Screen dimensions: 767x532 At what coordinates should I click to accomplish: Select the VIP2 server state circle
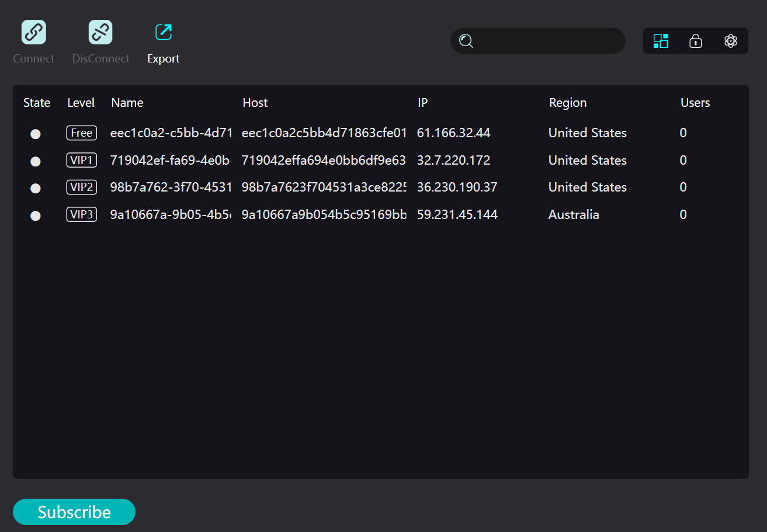coord(36,187)
